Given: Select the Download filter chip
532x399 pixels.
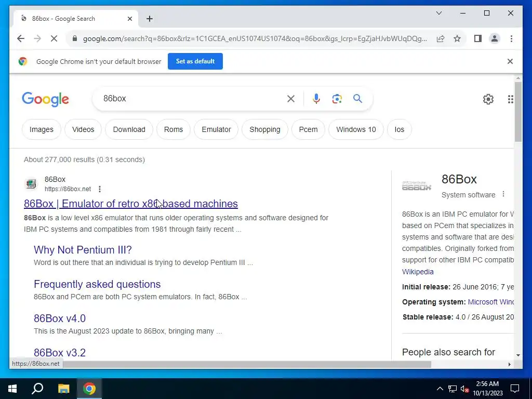Looking at the screenshot, I should click(129, 129).
